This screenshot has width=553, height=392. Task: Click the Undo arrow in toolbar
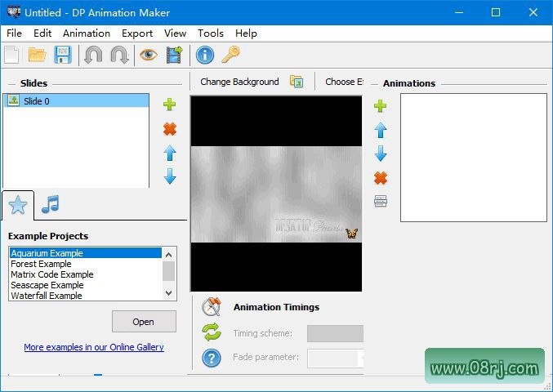[x=93, y=56]
